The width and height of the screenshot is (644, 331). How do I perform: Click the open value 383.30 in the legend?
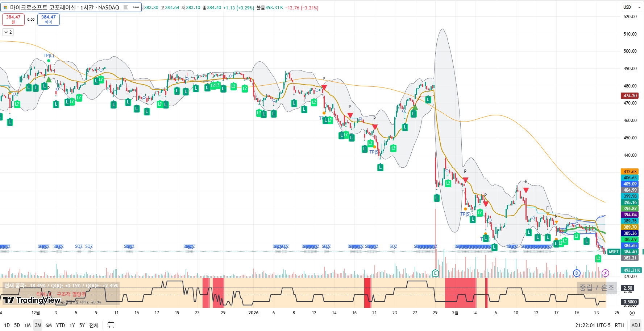coord(151,8)
